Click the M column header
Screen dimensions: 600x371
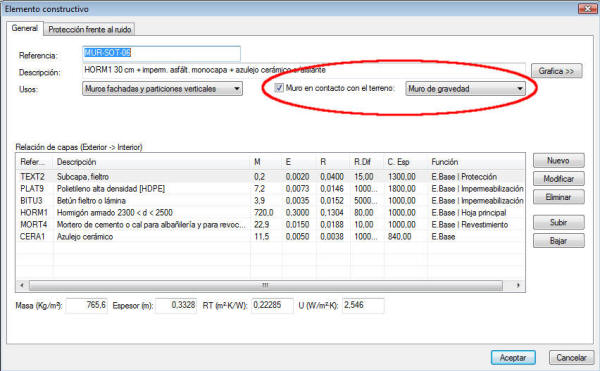point(266,162)
